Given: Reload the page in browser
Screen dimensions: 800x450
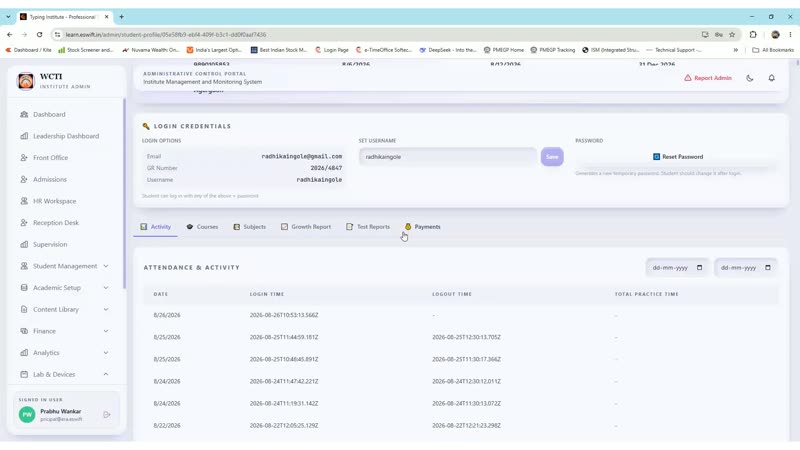Looking at the screenshot, I should pos(39,35).
